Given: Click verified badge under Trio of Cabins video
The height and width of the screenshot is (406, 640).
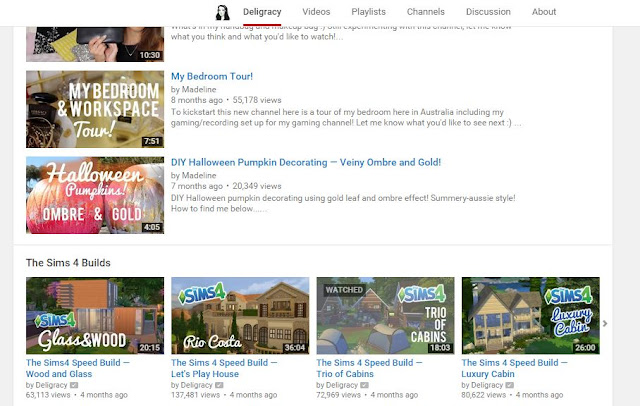Looking at the screenshot, I should (364, 385).
